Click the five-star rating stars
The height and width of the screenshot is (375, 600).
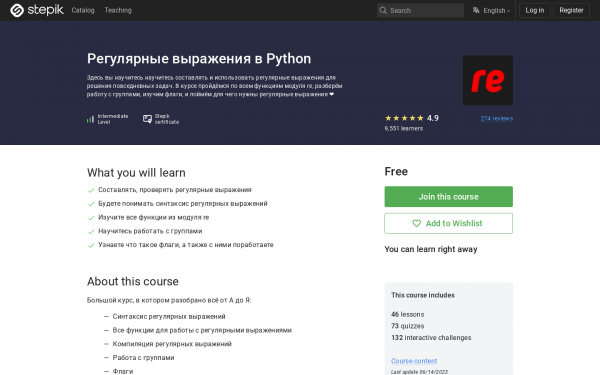[x=404, y=118]
